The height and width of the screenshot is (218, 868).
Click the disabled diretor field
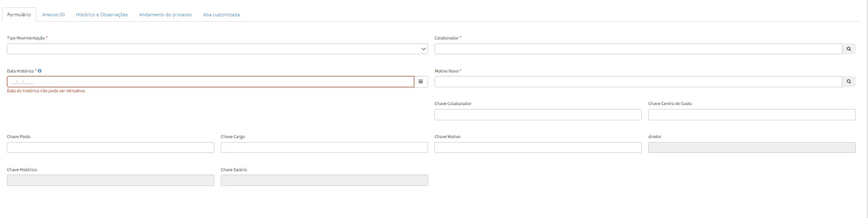point(751,147)
